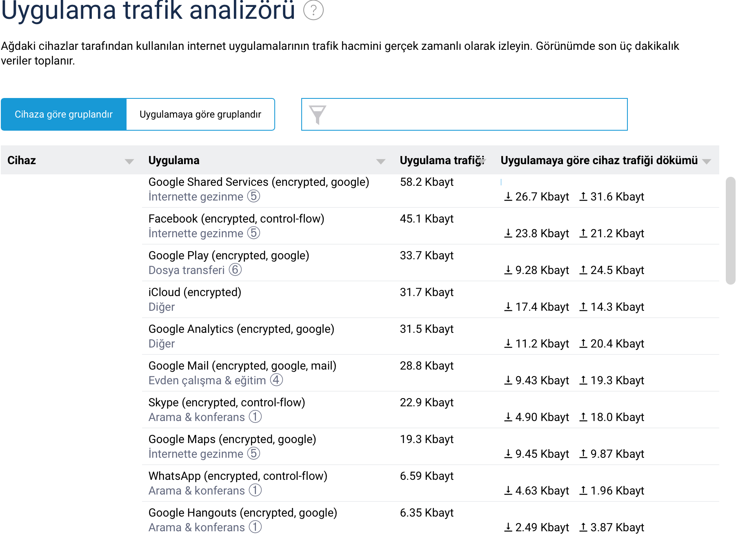The width and height of the screenshot is (756, 548).
Task: Open the Uygulama column dropdown arrow
Action: coord(381,161)
